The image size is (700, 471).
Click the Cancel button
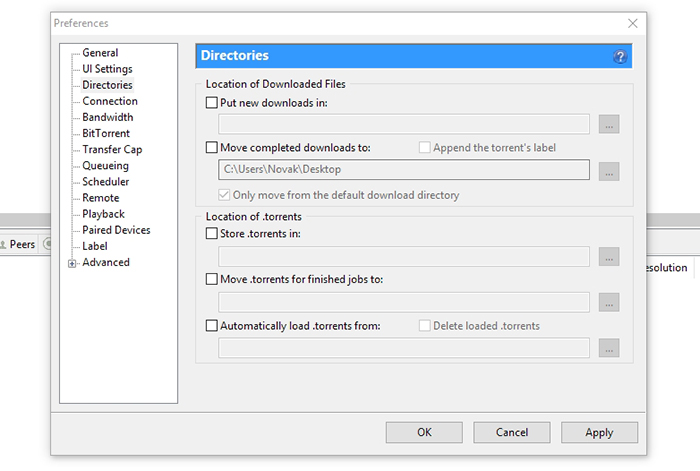click(512, 433)
